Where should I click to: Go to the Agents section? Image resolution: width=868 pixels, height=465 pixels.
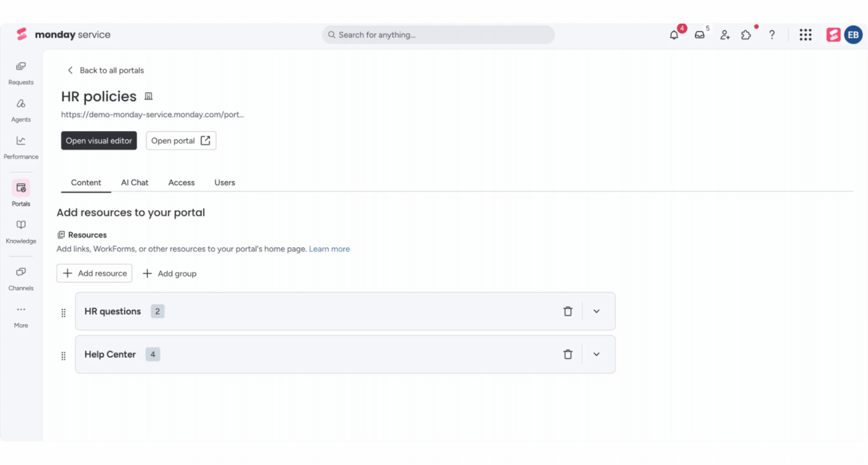tap(21, 110)
